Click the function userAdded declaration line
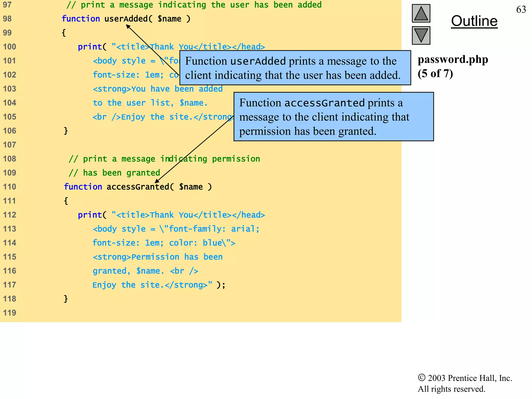This screenshot has height=399, width=532. (x=126, y=19)
